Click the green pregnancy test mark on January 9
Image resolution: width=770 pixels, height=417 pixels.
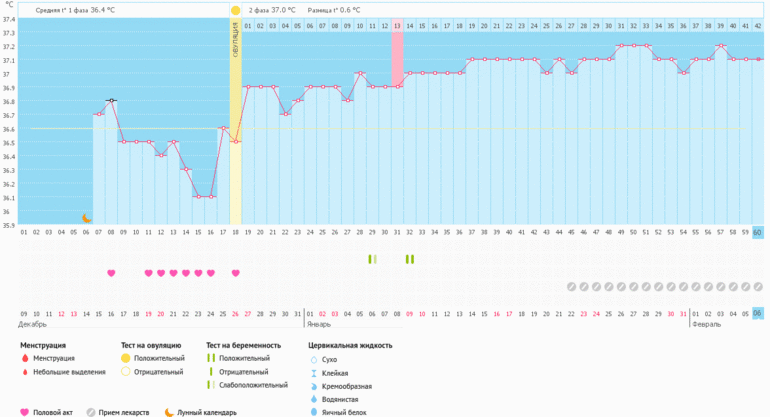pyautogui.click(x=410, y=259)
